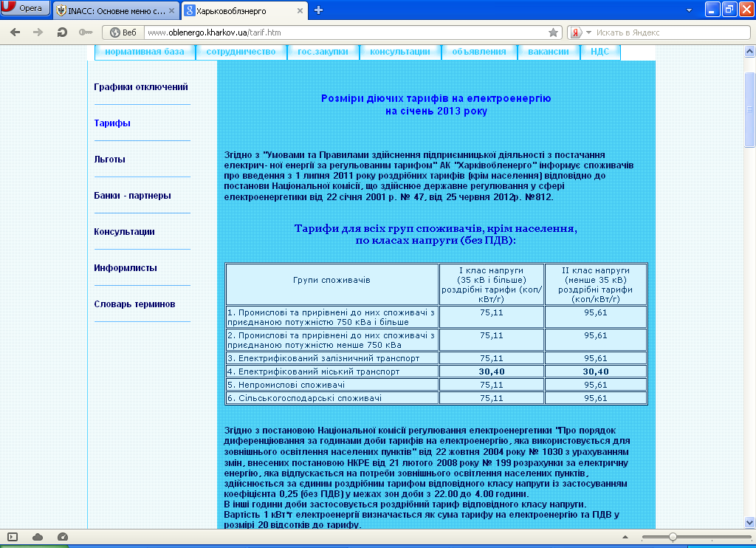The image size is (756, 548).
Task: Open the объявления menu
Action: pyautogui.click(x=479, y=52)
